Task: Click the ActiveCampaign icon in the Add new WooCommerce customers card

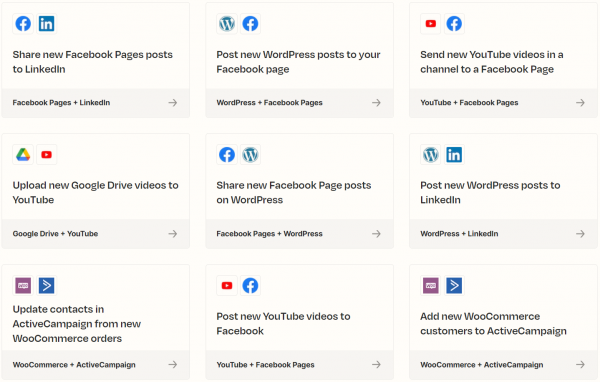Action: coord(454,286)
